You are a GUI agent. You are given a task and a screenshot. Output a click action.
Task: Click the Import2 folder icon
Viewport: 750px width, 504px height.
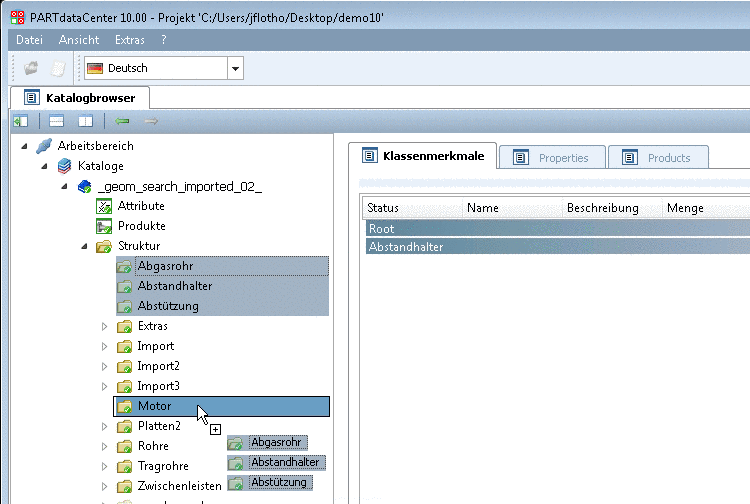124,367
